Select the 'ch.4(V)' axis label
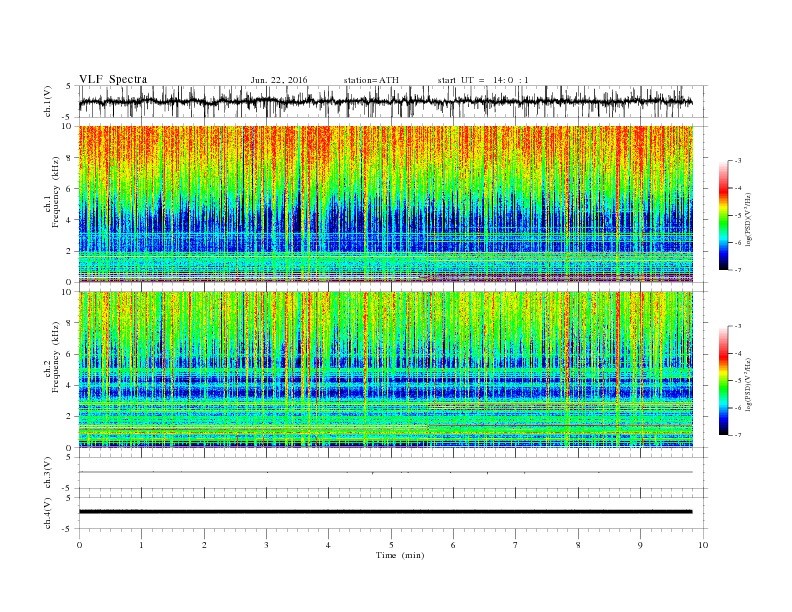The height and width of the screenshot is (612, 792). coord(48,513)
